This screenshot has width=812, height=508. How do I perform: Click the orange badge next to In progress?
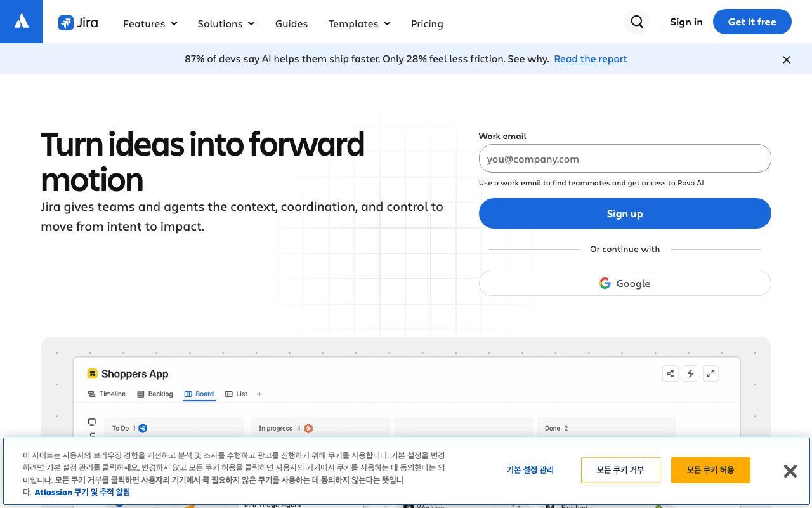pos(308,429)
